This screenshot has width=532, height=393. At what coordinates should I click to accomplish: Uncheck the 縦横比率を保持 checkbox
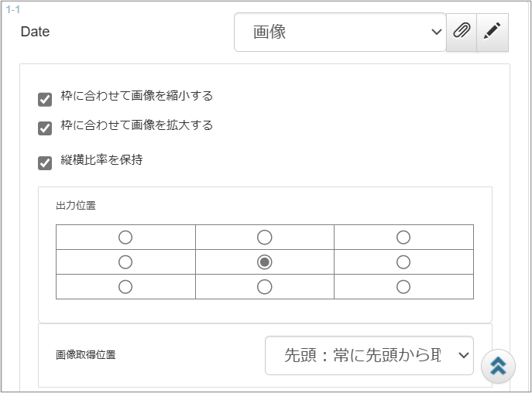click(x=45, y=162)
